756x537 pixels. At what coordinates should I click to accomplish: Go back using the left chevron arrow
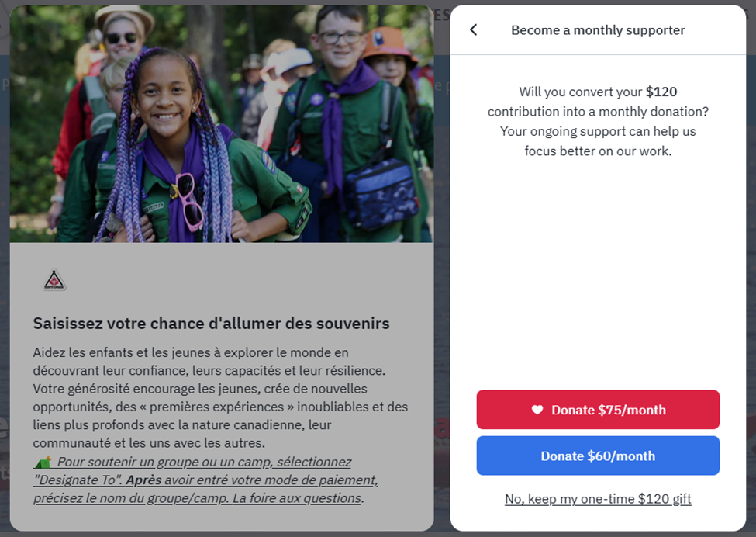474,30
